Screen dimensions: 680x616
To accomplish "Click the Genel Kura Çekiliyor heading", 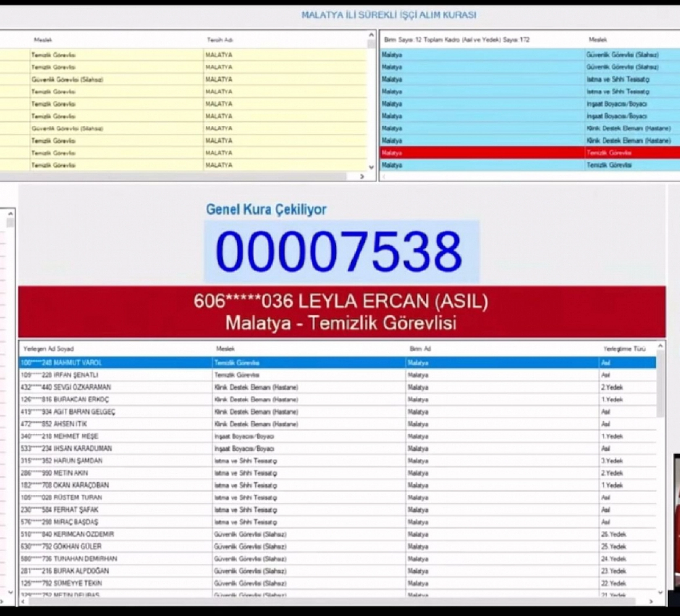I will (x=267, y=209).
